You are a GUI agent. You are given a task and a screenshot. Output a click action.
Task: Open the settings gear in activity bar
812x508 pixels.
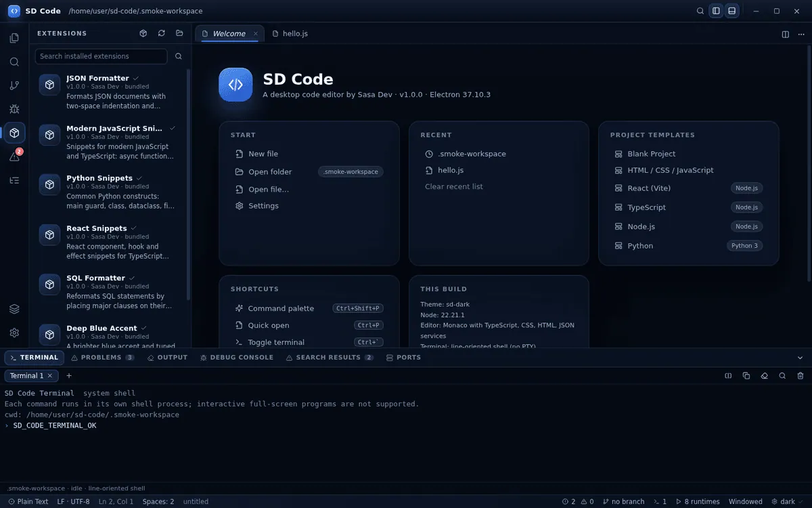coord(14,333)
